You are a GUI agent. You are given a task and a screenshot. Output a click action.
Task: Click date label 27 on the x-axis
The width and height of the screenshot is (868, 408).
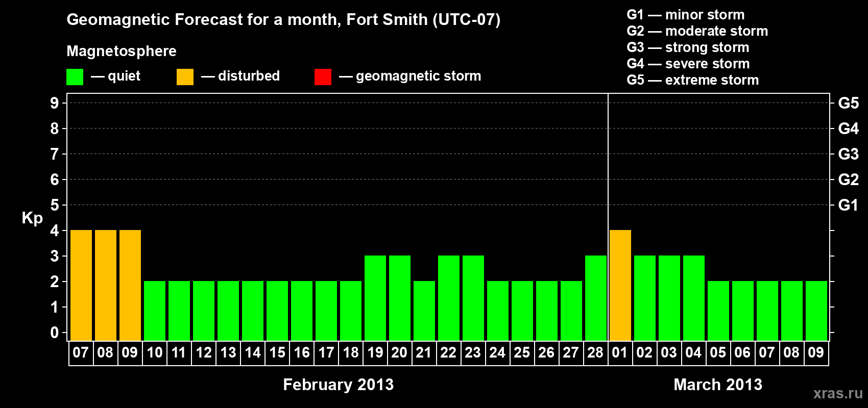click(571, 353)
